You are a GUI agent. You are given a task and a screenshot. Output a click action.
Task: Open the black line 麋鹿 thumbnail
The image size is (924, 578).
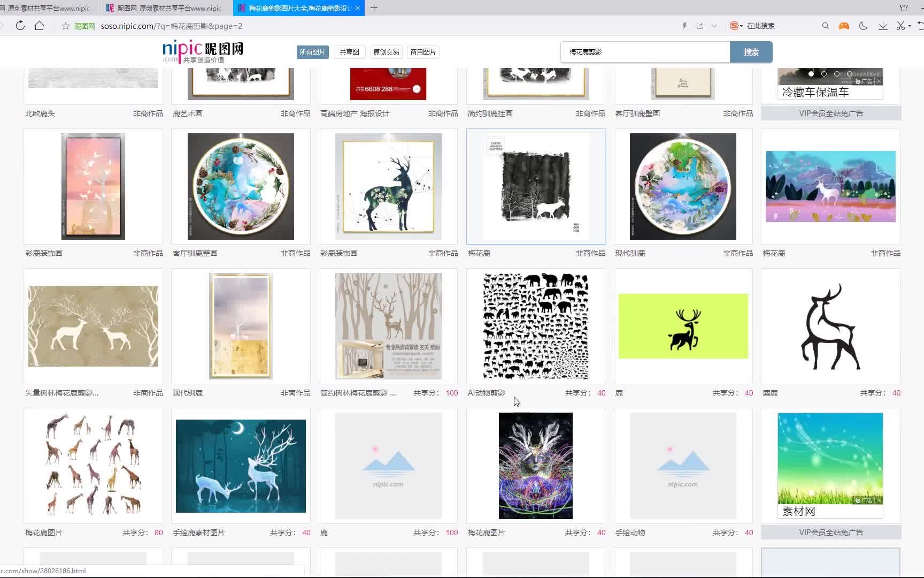point(830,326)
